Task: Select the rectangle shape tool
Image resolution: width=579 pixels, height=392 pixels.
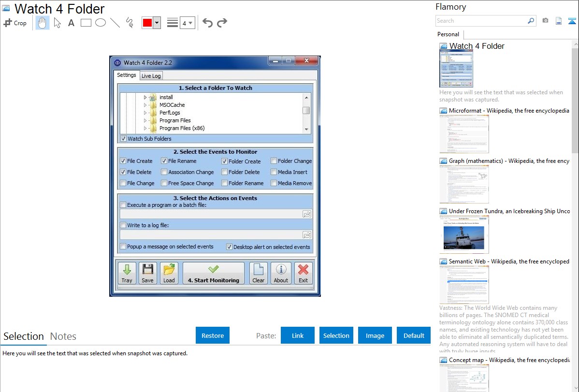Action: click(86, 23)
